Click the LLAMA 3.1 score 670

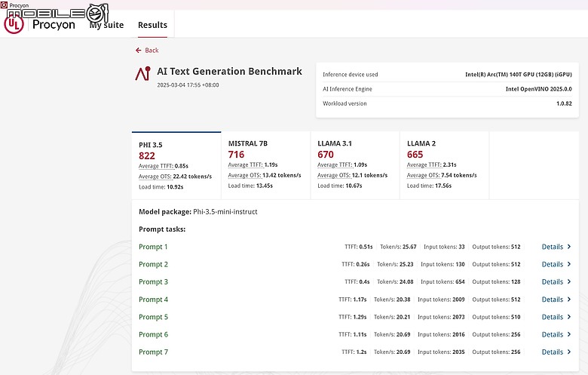pyautogui.click(x=326, y=154)
